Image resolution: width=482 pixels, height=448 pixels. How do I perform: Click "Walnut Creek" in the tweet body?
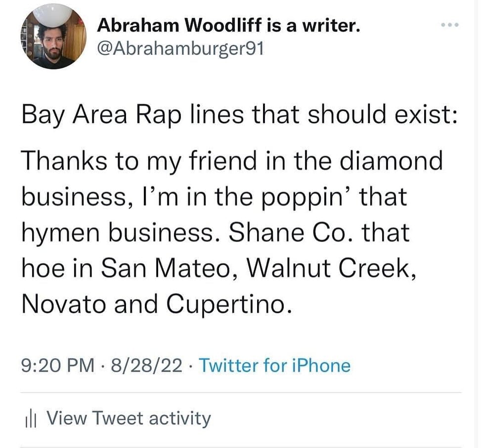point(330,268)
